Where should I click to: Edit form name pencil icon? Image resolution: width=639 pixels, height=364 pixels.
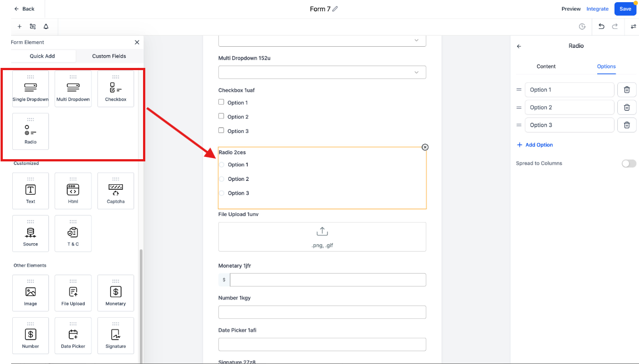[335, 8]
